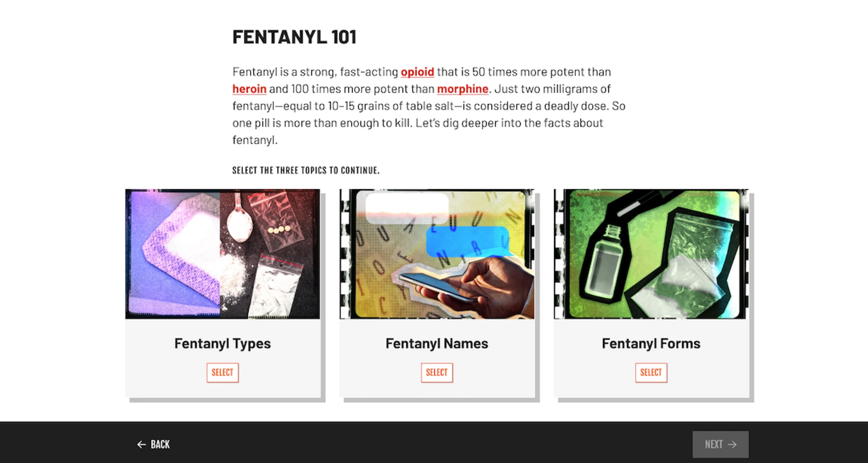Viewport: 868px width, 463px height.
Task: Click the Fentanyl 101 heading
Action: pyautogui.click(x=294, y=37)
